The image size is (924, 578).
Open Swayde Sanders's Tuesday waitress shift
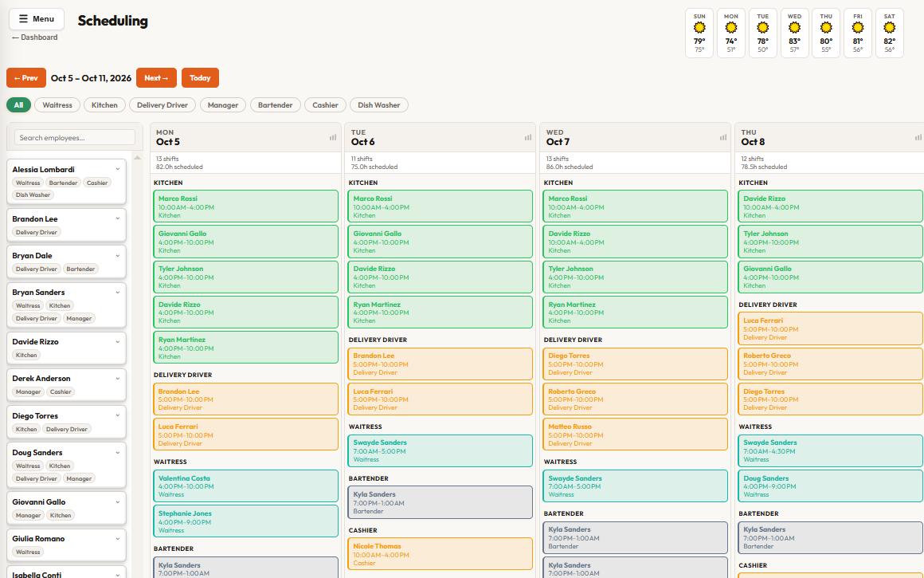pos(440,450)
